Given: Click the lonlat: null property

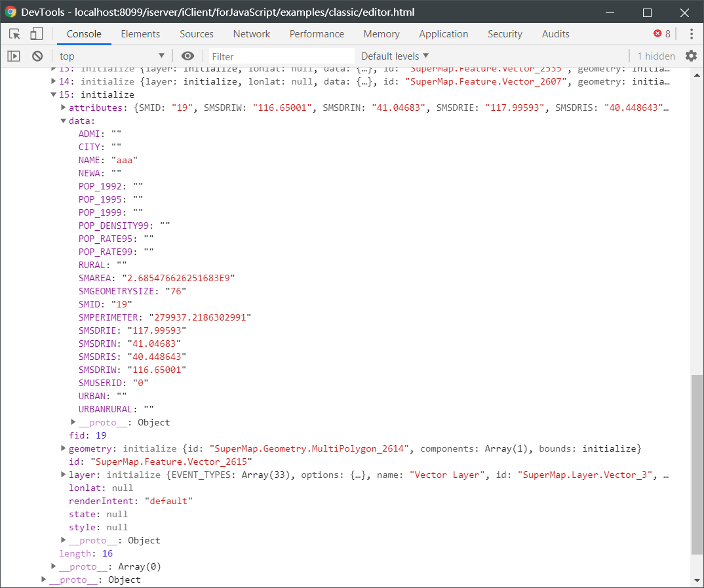Looking at the screenshot, I should (101, 488).
